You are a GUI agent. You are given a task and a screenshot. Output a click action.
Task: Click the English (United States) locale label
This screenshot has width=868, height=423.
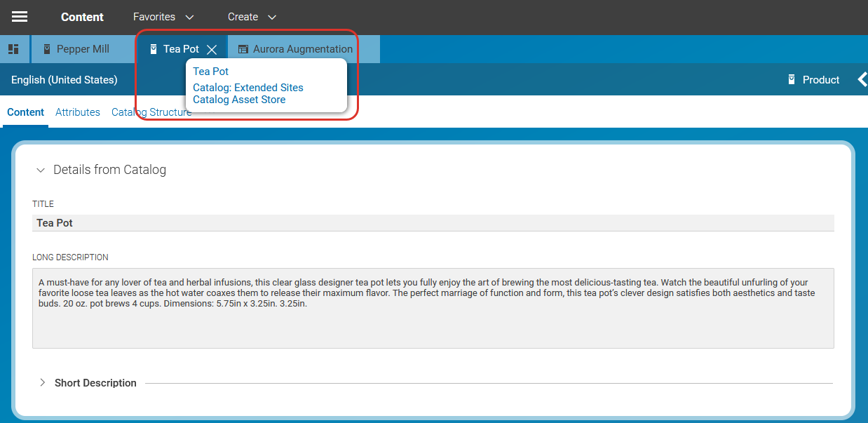tap(65, 80)
